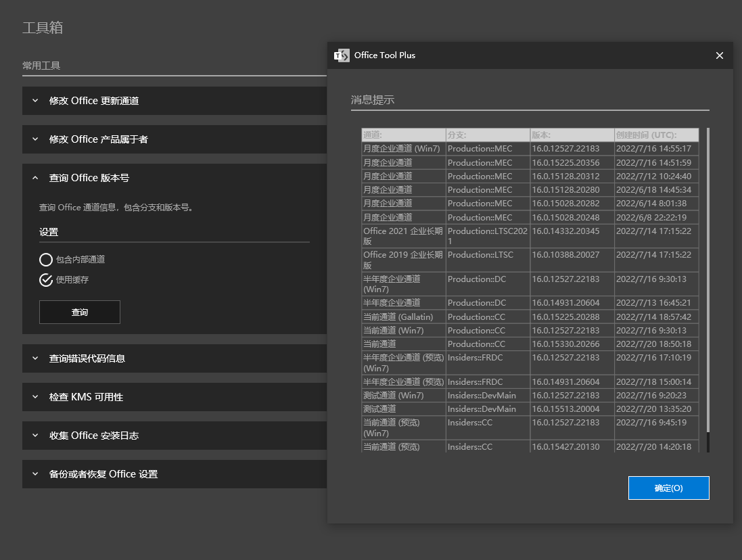The height and width of the screenshot is (560, 742).
Task: Click the 版本 column header
Action: [572, 135]
